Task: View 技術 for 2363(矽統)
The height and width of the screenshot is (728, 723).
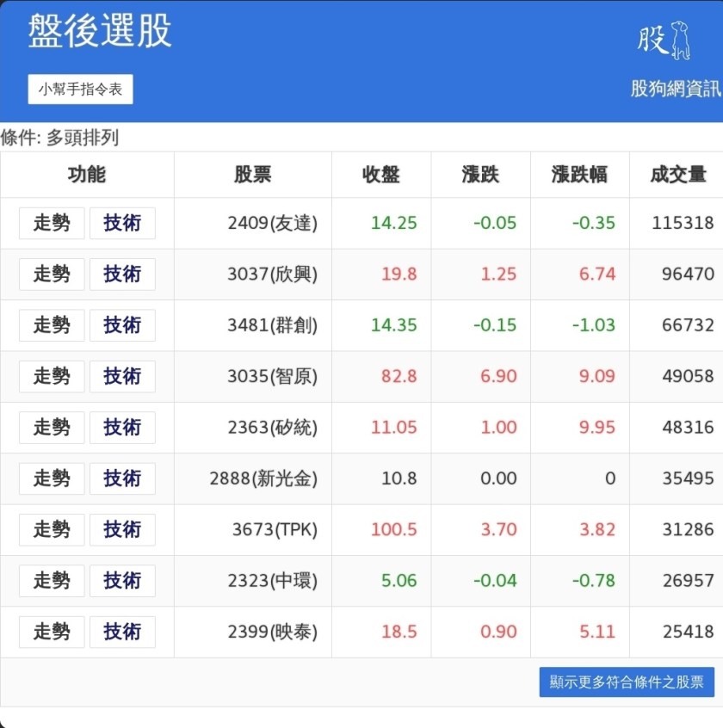Action: (x=122, y=428)
